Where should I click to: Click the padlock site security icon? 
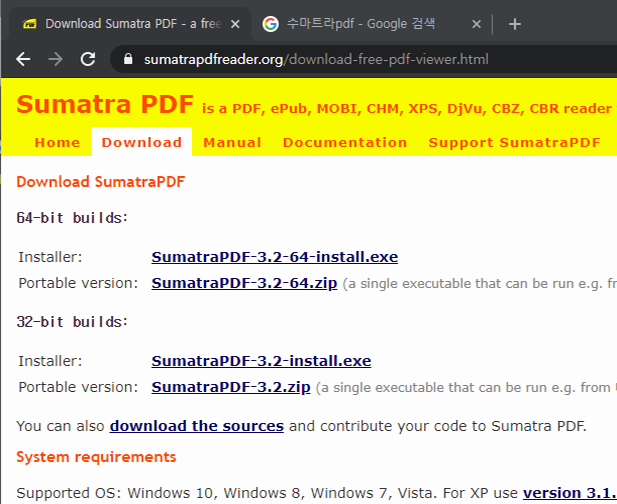coord(128,59)
